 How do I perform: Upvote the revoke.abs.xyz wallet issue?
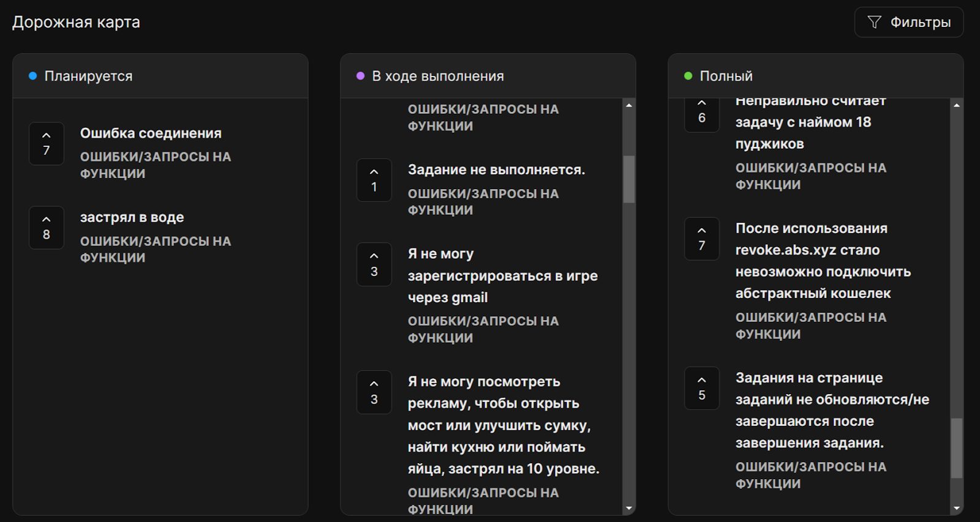pyautogui.click(x=702, y=239)
